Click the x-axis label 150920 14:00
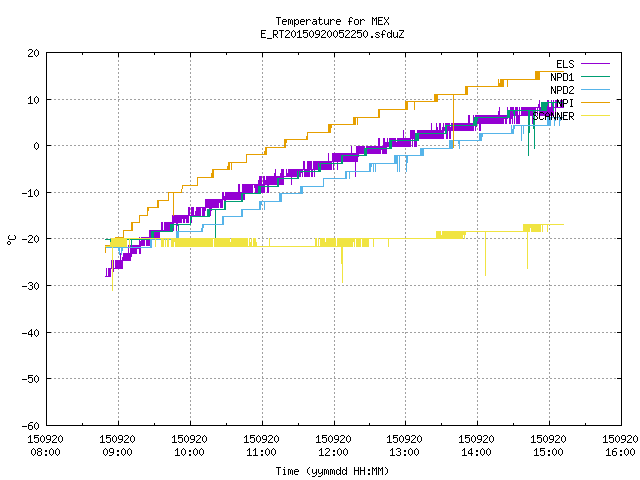The width and height of the screenshot is (640, 480). click(x=476, y=446)
